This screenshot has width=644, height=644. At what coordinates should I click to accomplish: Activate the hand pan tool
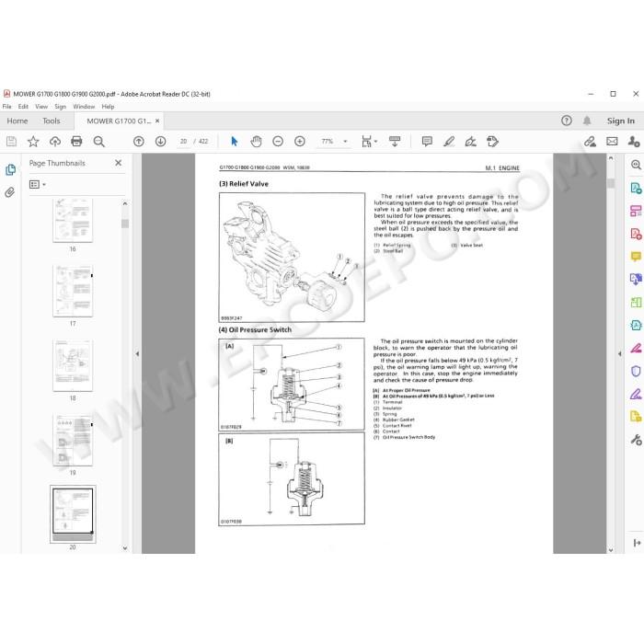coord(256,142)
